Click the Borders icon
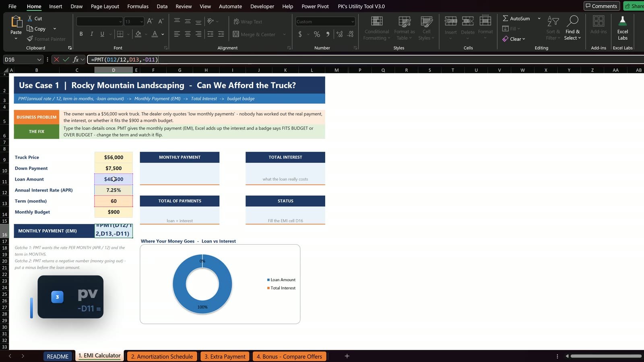Viewport: 644px width, 362px height. pos(120,34)
